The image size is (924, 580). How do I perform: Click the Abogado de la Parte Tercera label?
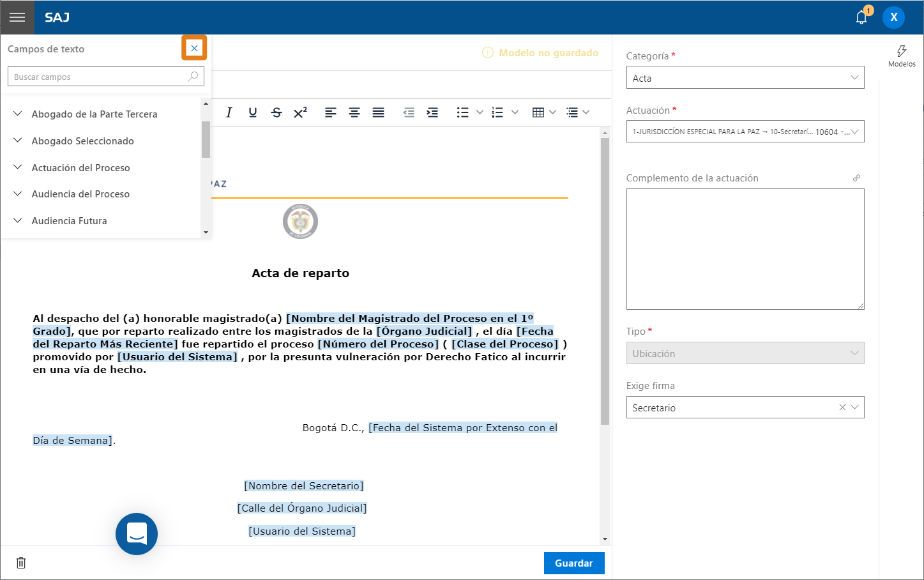(x=95, y=114)
